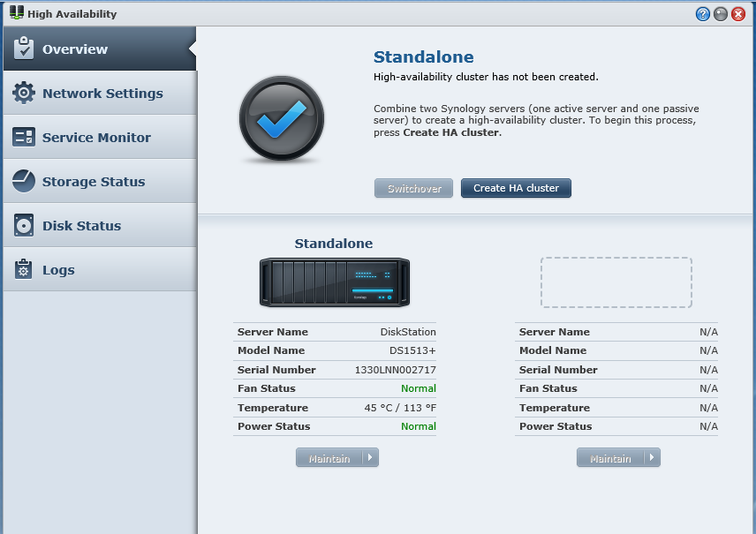
Task: Click the Network Settings gear icon
Action: (24, 93)
